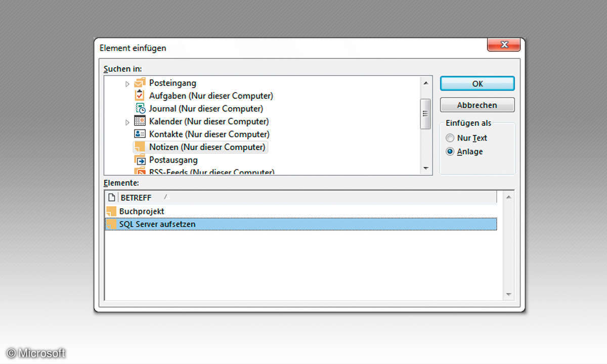Select the Anlage radio option

450,151
